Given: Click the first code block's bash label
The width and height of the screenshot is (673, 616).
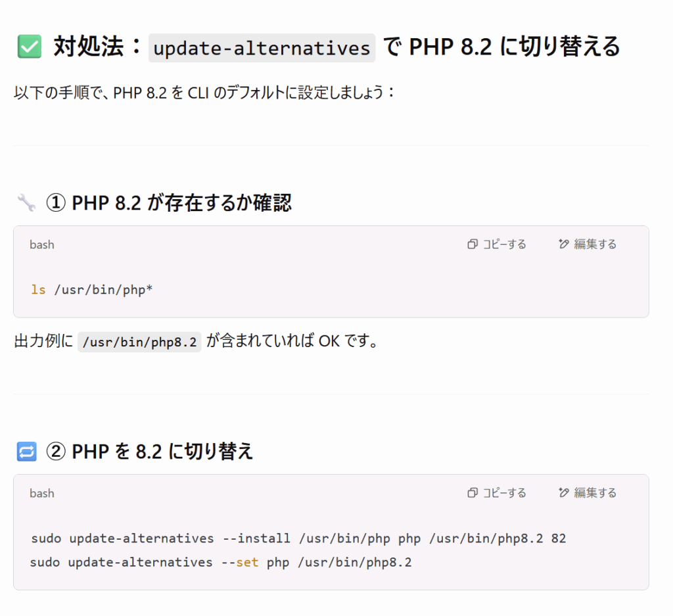Looking at the screenshot, I should click(42, 245).
